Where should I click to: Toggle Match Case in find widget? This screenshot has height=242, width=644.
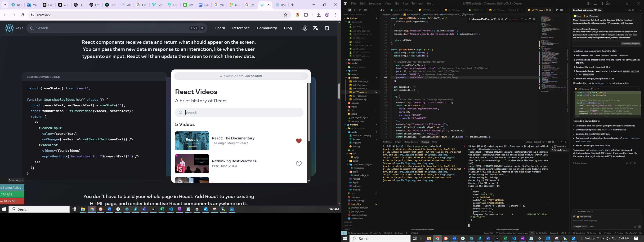coord(499,19)
